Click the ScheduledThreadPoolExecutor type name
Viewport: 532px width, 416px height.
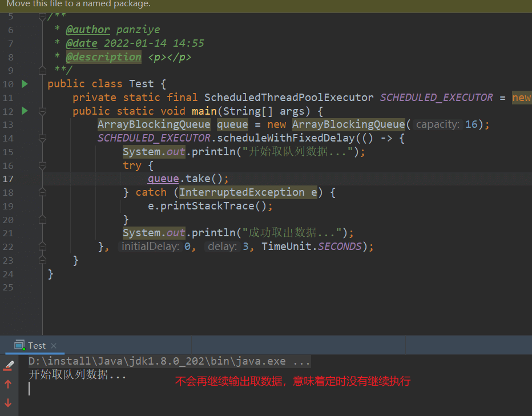289,98
